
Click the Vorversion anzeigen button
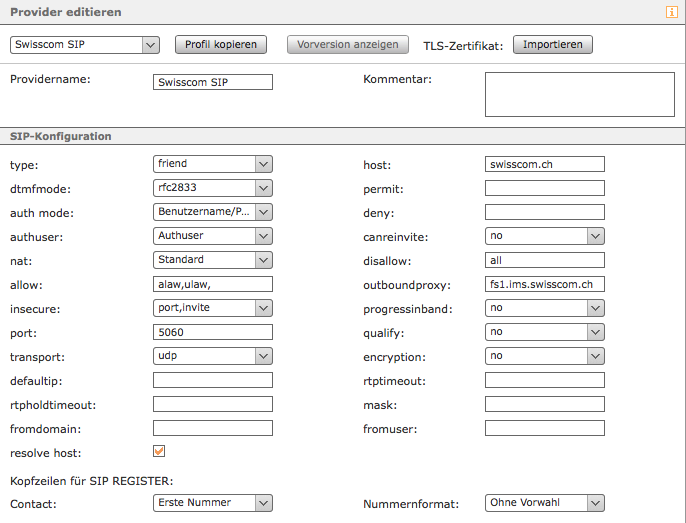pos(347,44)
